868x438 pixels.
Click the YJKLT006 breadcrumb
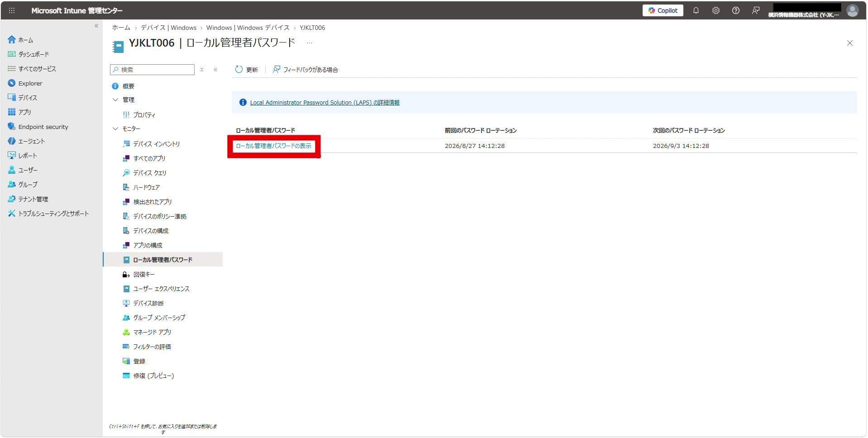coord(312,28)
